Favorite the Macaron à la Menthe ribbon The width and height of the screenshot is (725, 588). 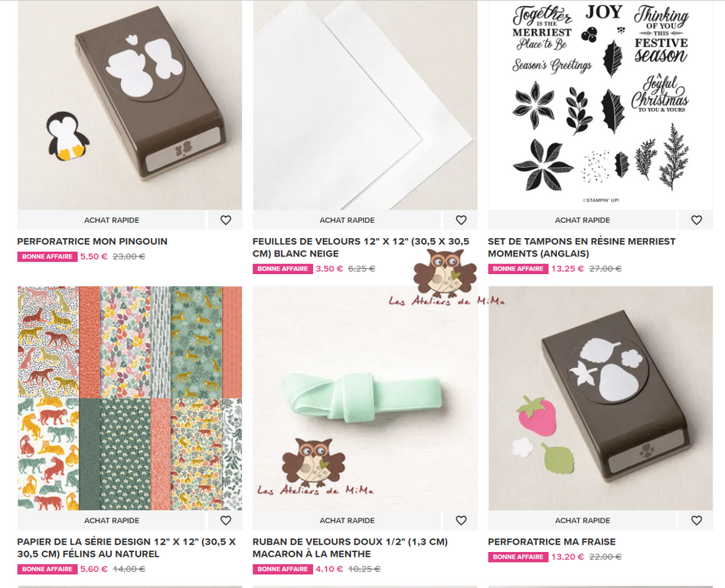461,520
